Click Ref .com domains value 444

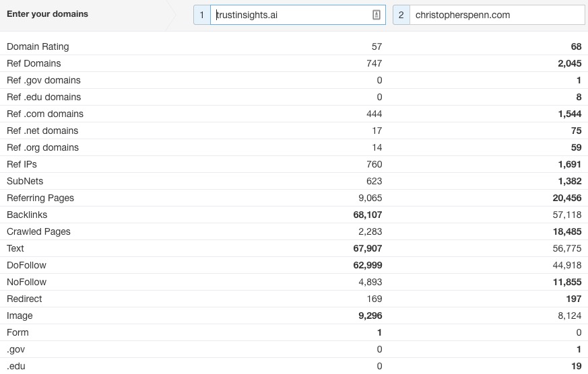(x=374, y=114)
